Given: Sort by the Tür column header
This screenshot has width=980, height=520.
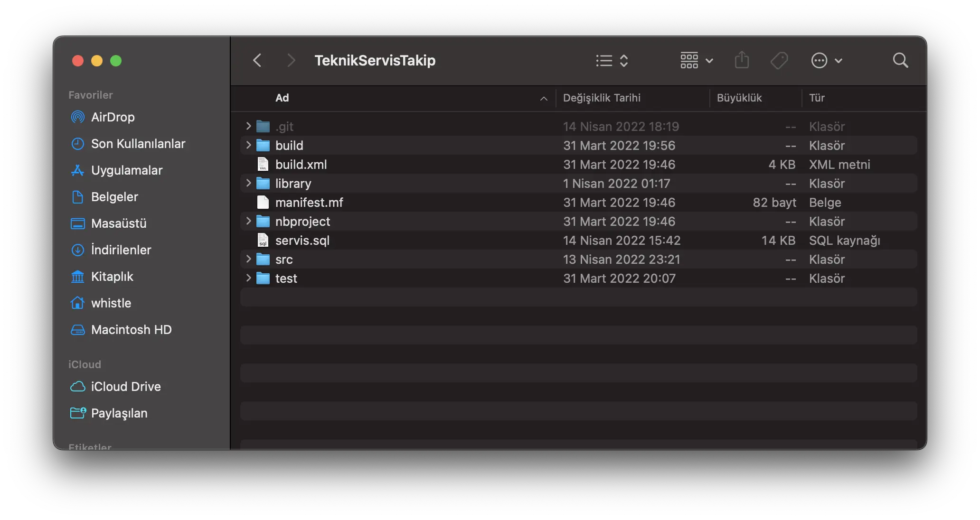Looking at the screenshot, I should click(863, 98).
